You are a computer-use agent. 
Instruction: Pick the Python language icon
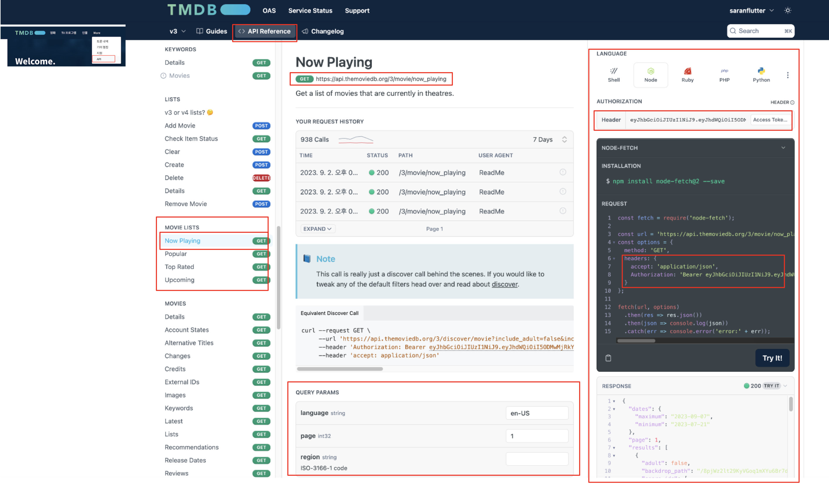point(761,74)
